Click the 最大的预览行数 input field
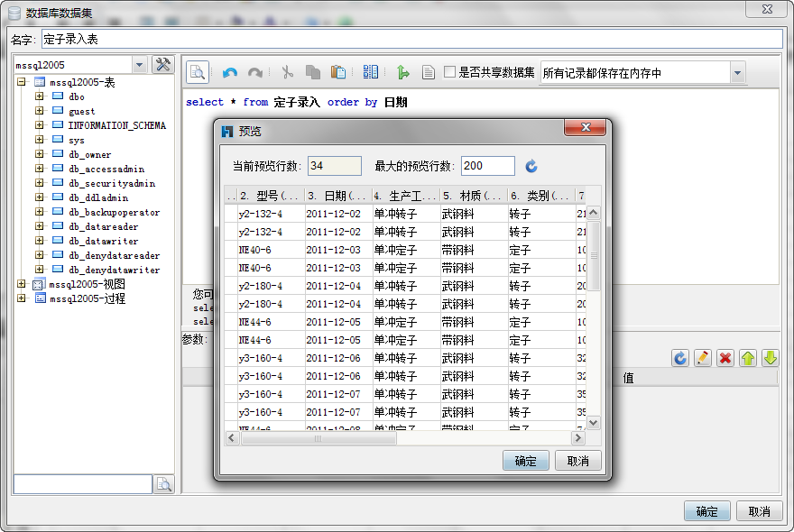Viewport: 794px width, 532px height. [x=487, y=166]
